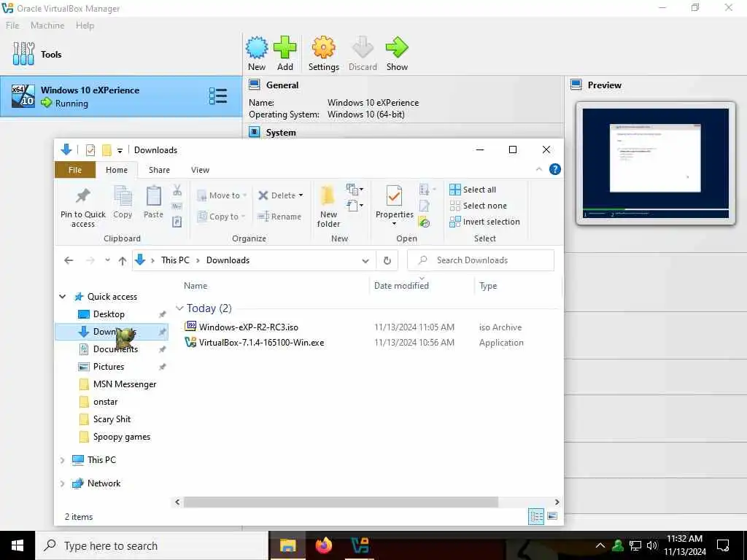Screen dimensions: 747x560
Task: Switch to the Share ribbon tab
Action: click(159, 170)
